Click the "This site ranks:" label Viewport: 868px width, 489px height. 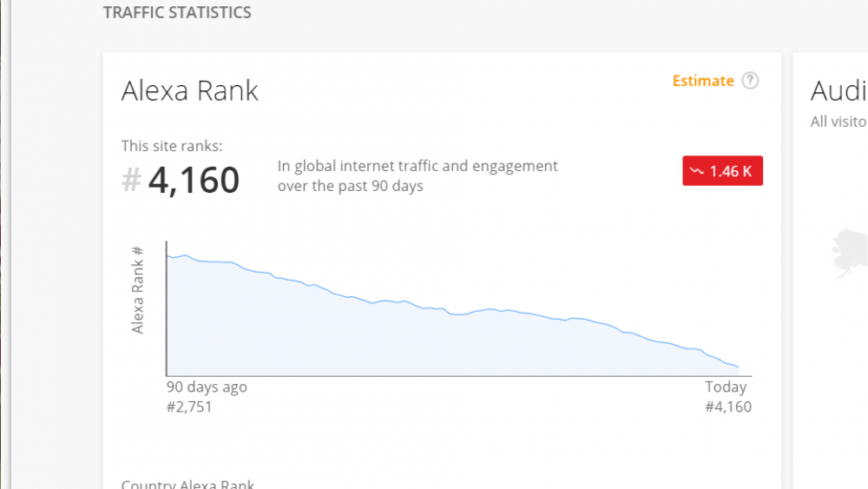pyautogui.click(x=166, y=146)
